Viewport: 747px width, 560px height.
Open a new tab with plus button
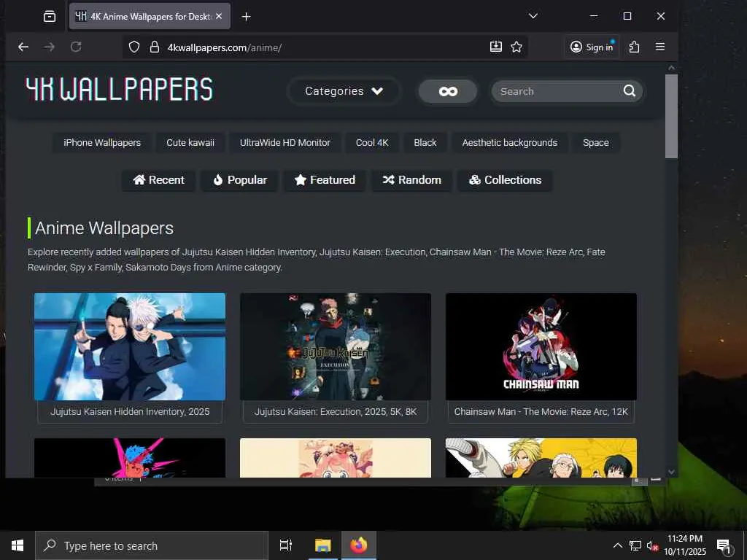246,17
